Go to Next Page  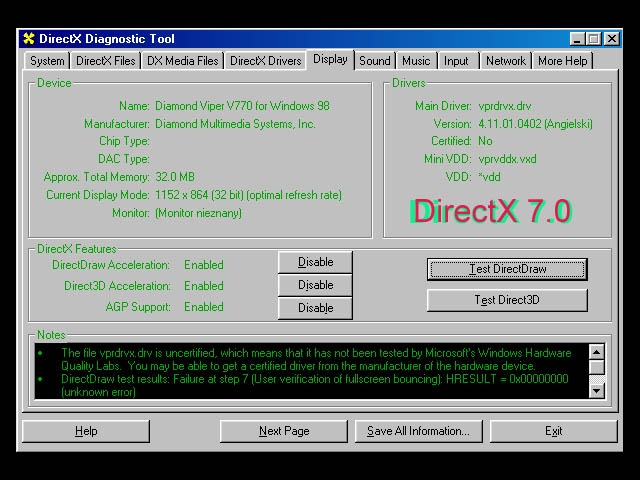tap(284, 431)
